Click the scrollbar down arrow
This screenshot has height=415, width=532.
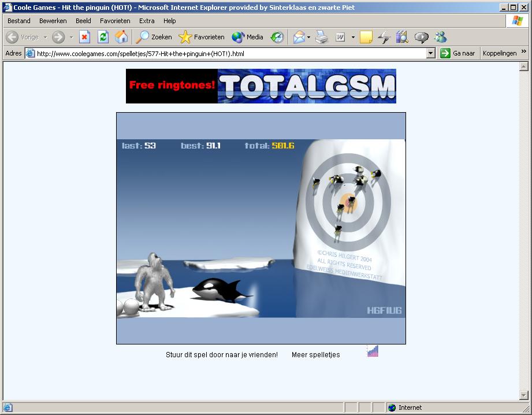pyautogui.click(x=523, y=395)
